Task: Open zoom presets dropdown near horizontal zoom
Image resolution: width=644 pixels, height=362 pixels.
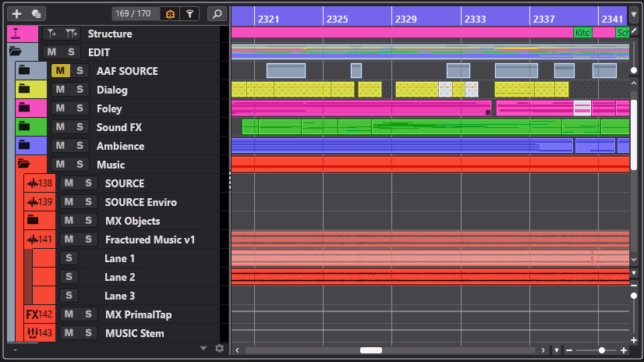Action: click(557, 350)
